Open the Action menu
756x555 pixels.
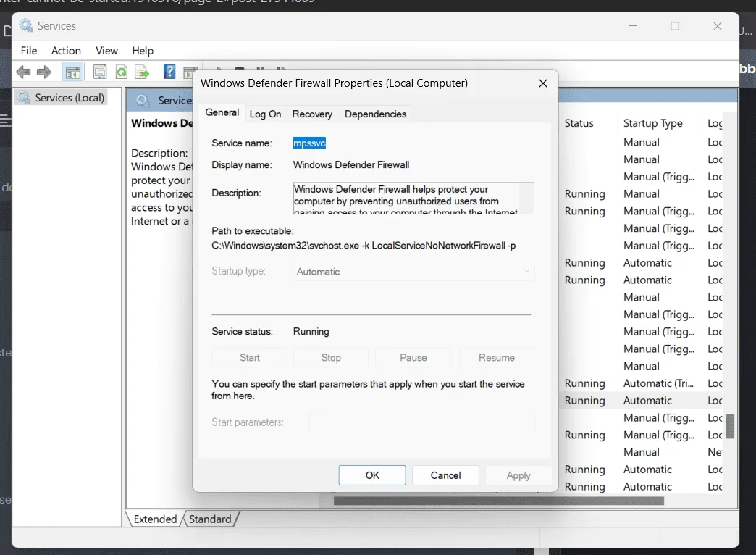(66, 51)
